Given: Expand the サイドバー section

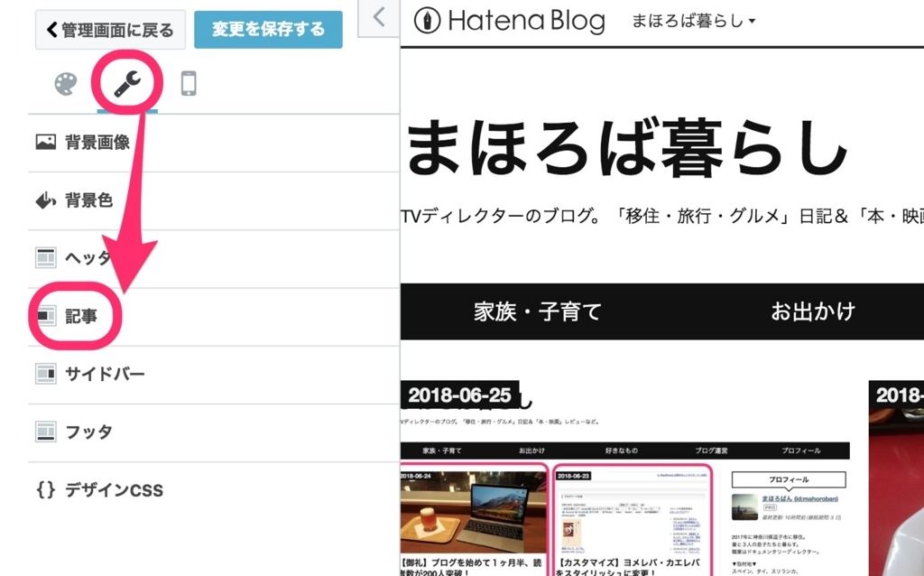Looking at the screenshot, I should pos(214,375).
